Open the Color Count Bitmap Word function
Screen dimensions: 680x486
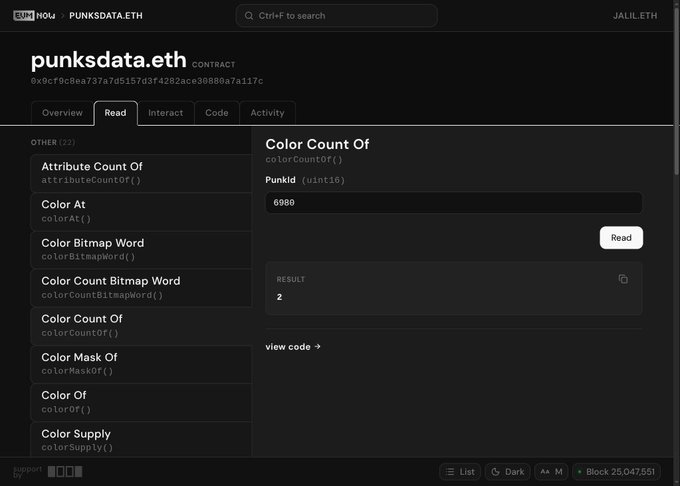coord(141,287)
